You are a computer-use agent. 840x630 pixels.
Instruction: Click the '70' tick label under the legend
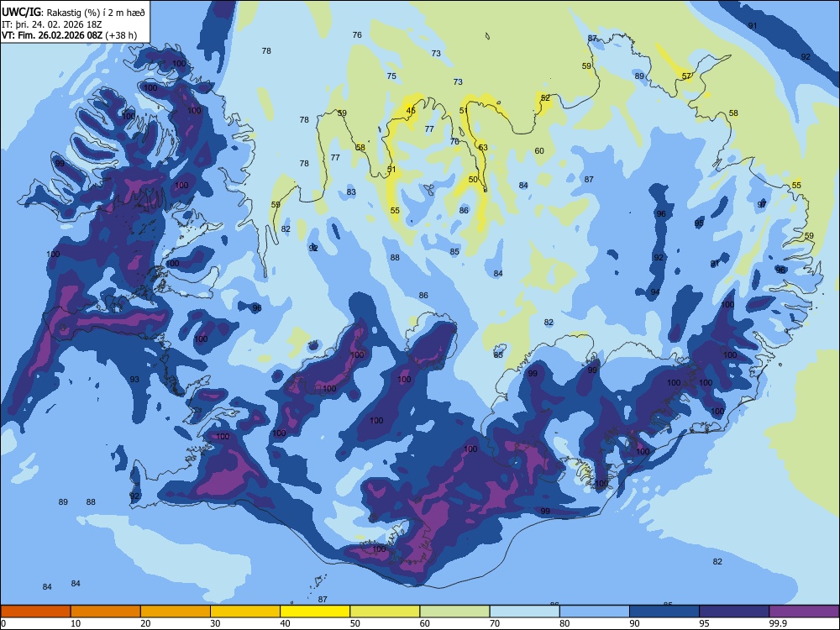[x=495, y=623]
